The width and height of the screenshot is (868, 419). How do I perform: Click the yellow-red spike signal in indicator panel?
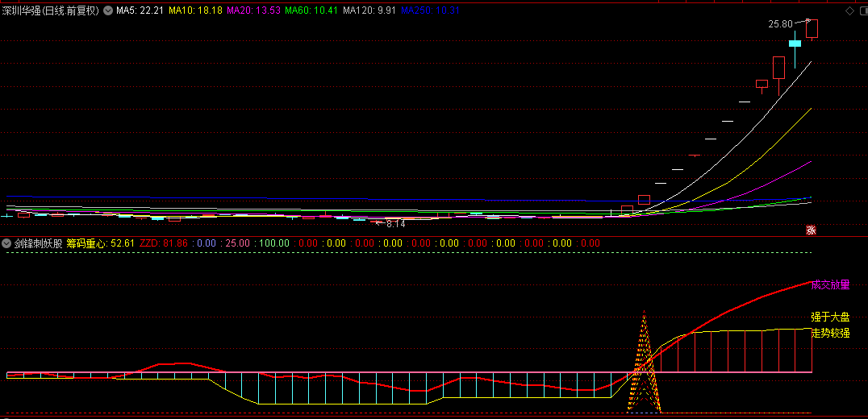coord(644,362)
